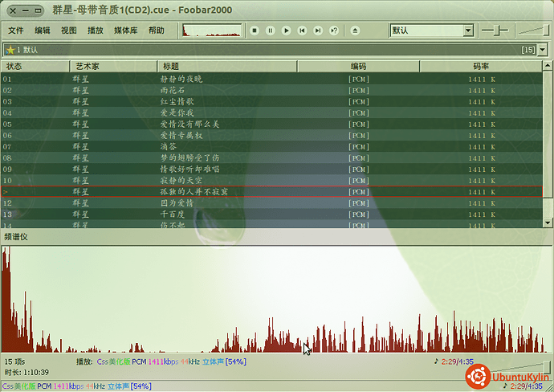Select track 梦的翅膀受了伤
This screenshot has height=392, width=554.
(x=271, y=158)
